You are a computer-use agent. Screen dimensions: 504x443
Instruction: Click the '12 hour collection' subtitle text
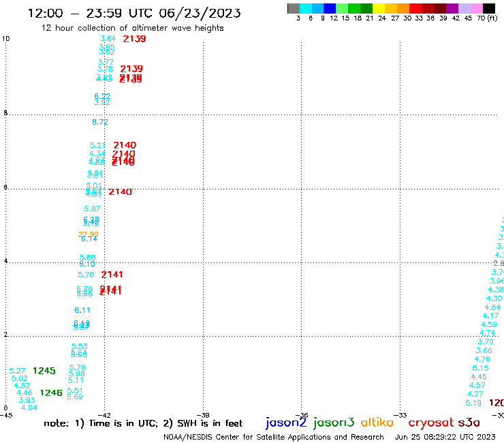(132, 28)
